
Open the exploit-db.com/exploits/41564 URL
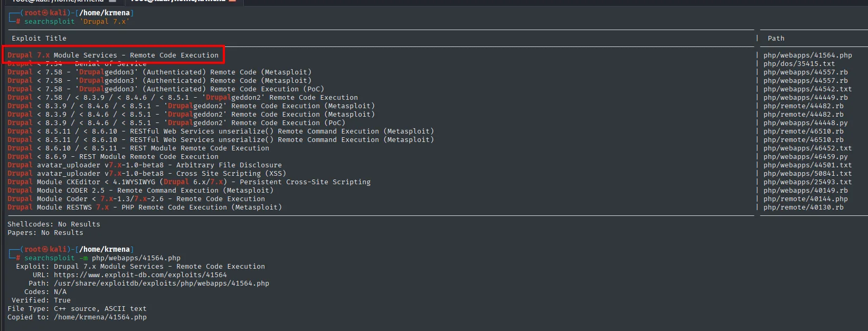(x=140, y=275)
